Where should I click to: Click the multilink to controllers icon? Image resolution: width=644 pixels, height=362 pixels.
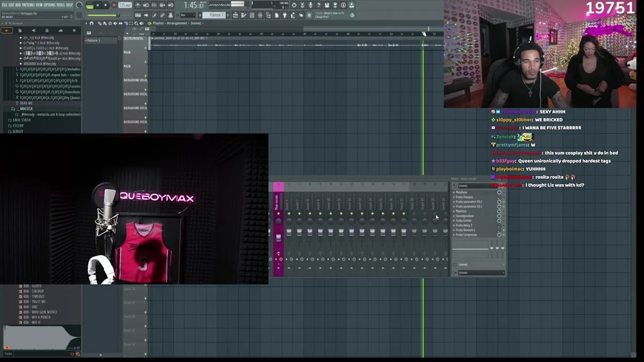point(162,15)
